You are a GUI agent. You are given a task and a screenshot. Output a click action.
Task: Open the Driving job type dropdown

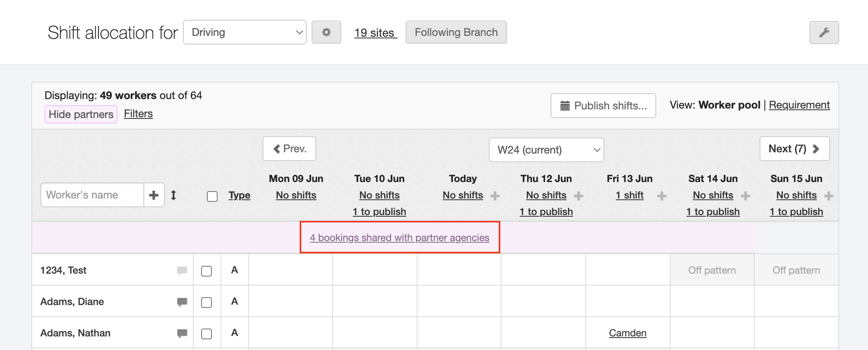click(x=244, y=32)
